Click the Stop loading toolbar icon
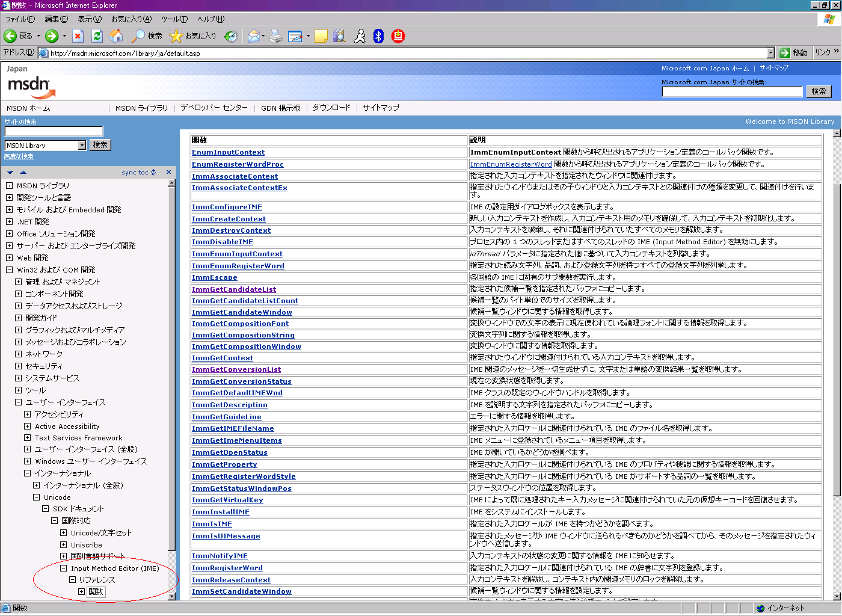Screen dimensions: 842x616 point(78,36)
